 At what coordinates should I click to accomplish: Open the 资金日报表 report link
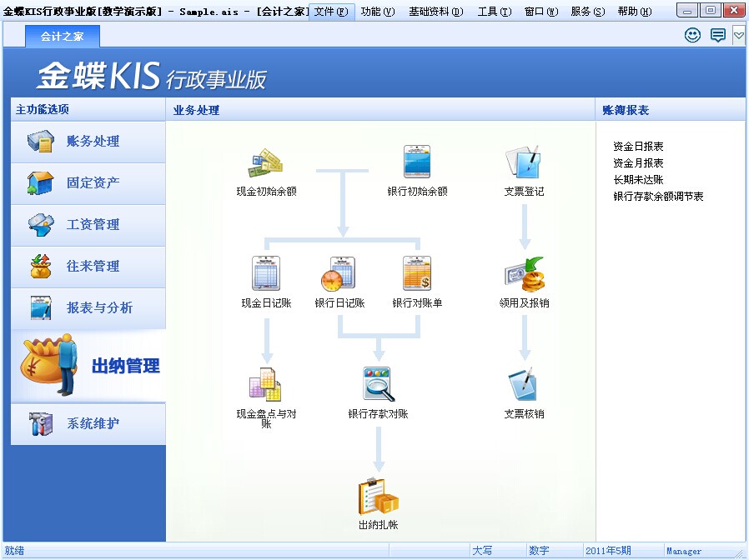[638, 147]
